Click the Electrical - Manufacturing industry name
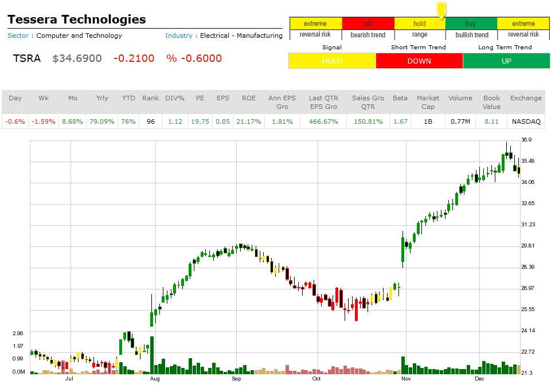555x392 pixels. tap(241, 36)
